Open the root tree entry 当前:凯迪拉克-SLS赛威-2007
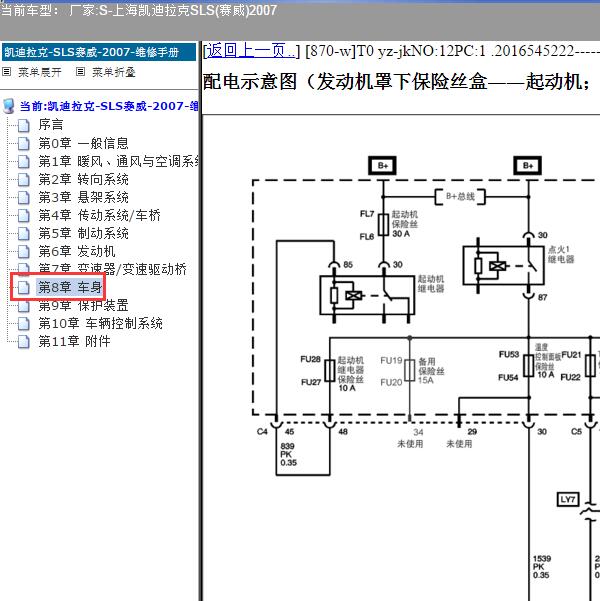Screen dimensions: 600x601 click(x=109, y=106)
